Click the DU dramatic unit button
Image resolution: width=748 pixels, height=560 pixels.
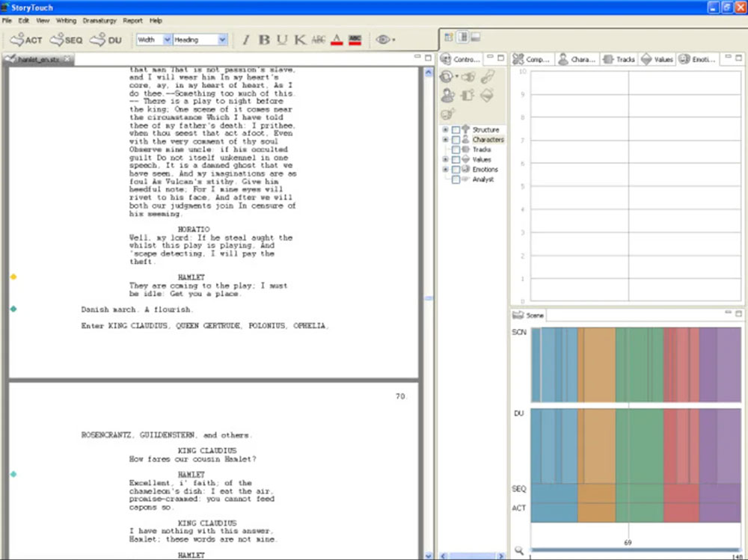pyautogui.click(x=105, y=40)
